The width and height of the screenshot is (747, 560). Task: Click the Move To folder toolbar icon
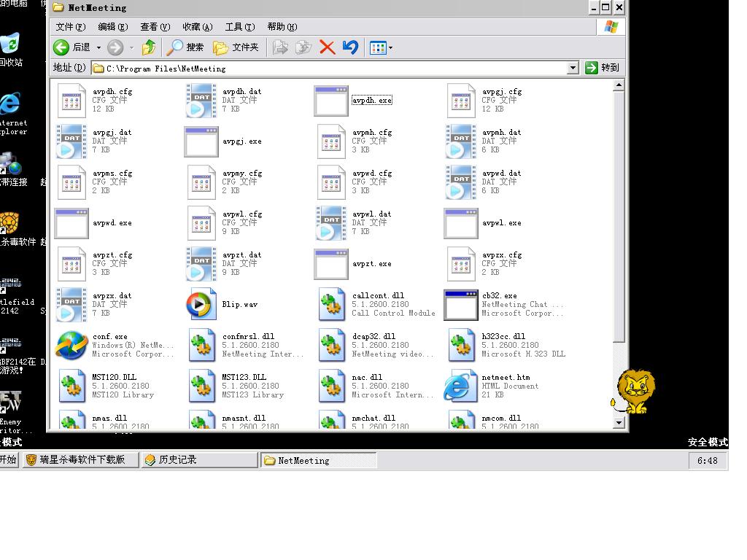[x=280, y=47]
